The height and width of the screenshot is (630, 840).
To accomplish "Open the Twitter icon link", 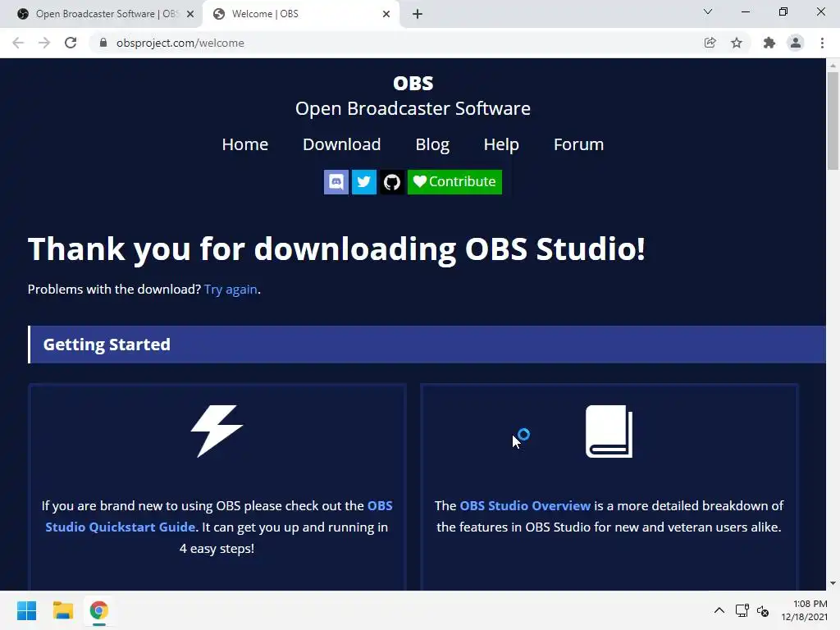I will (363, 182).
